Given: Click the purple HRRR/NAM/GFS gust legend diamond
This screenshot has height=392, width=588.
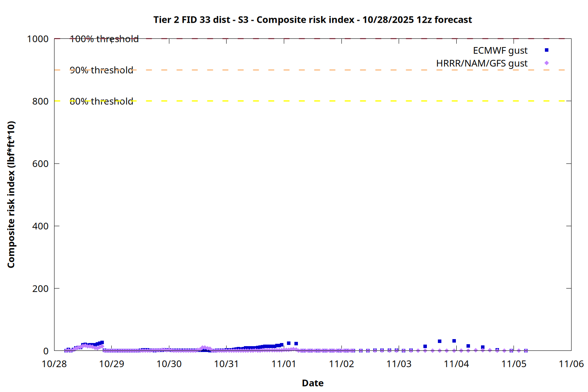Looking at the screenshot, I should click(x=546, y=63).
